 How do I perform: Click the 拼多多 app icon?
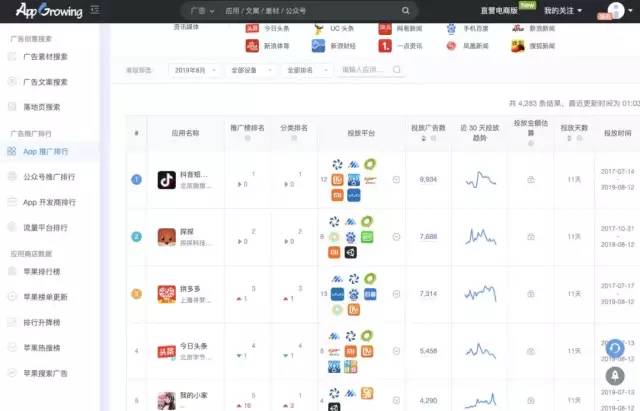(x=167, y=294)
